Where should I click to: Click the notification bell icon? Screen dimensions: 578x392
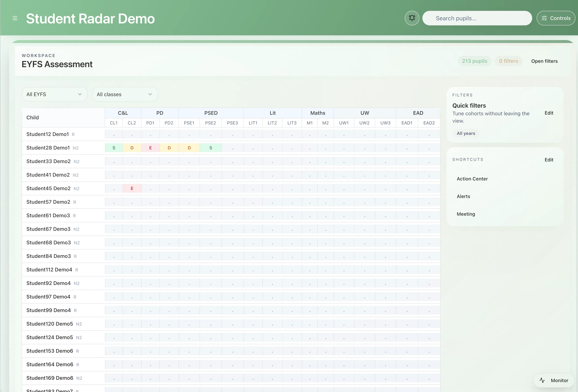(412, 18)
